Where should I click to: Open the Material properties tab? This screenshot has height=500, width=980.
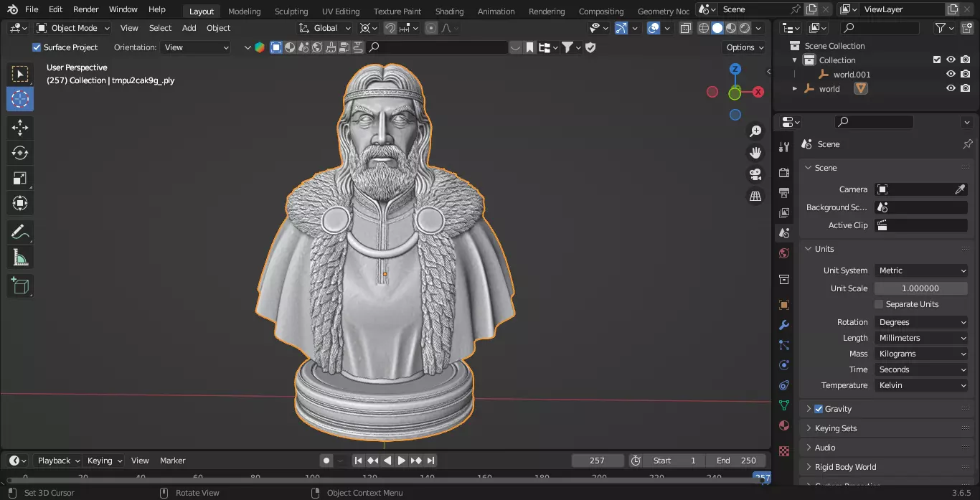[784, 425]
